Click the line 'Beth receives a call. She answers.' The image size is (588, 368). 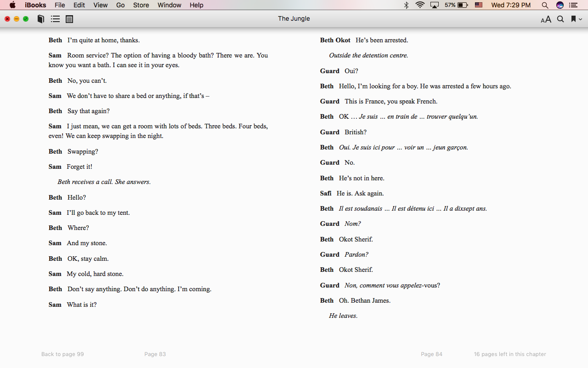tap(104, 182)
